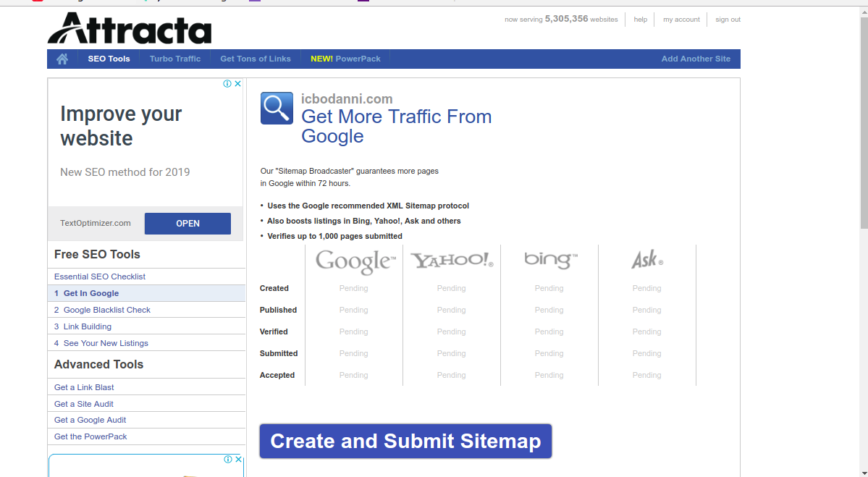Click Get a Link Blast
This screenshot has width=868, height=477.
point(84,387)
